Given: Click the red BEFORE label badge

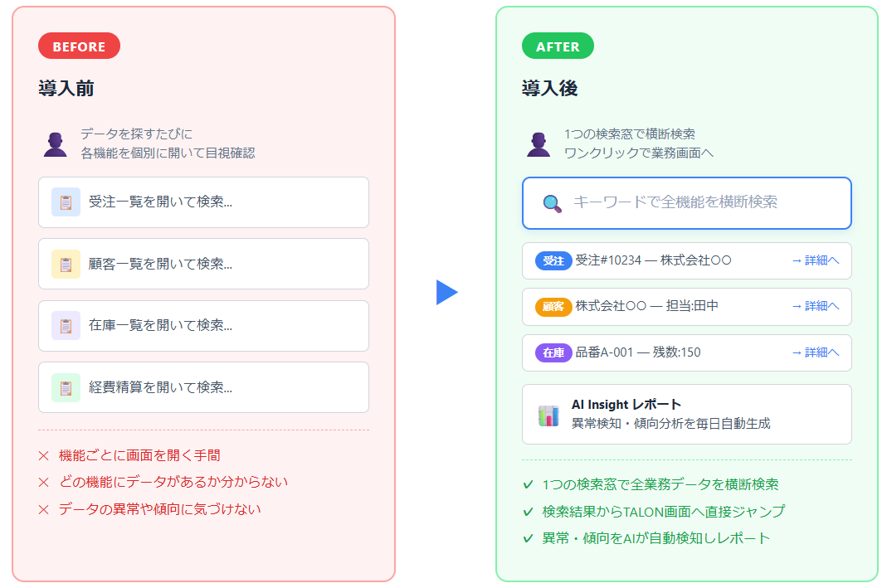Looking at the screenshot, I should [x=79, y=46].
